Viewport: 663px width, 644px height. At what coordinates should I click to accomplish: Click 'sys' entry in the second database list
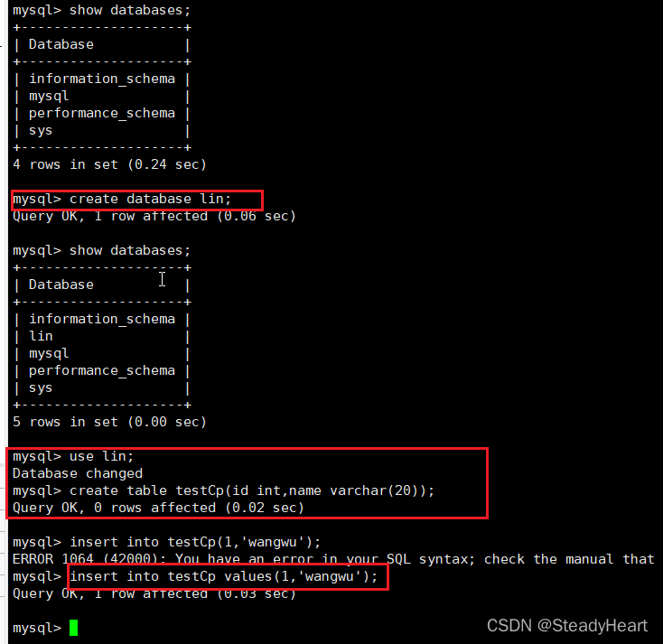tap(41, 387)
